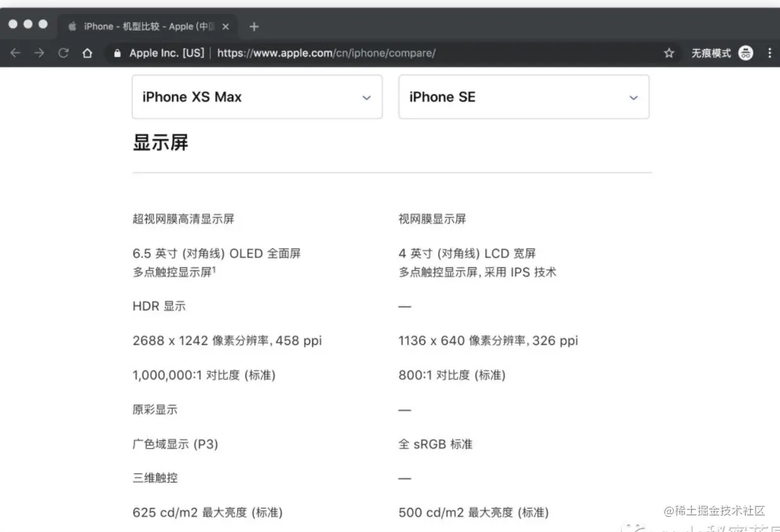This screenshot has width=780, height=532.
Task: Click the Apple favicon on the tab
Action: [x=72, y=27]
